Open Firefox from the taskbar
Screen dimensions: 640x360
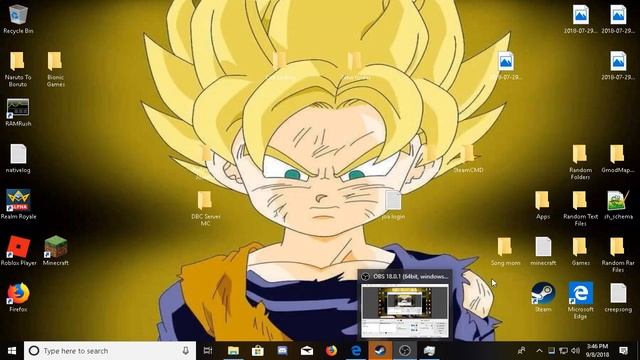(x=331, y=351)
